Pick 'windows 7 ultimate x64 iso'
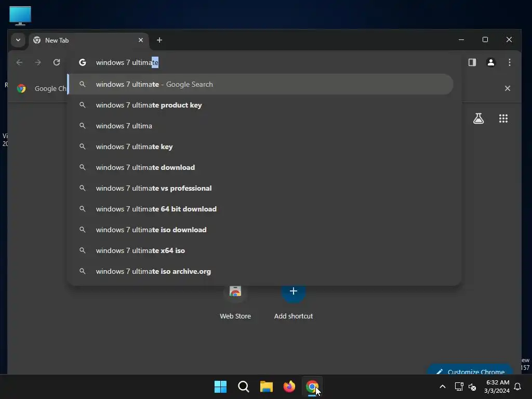This screenshot has width=532, height=399. click(x=261, y=250)
